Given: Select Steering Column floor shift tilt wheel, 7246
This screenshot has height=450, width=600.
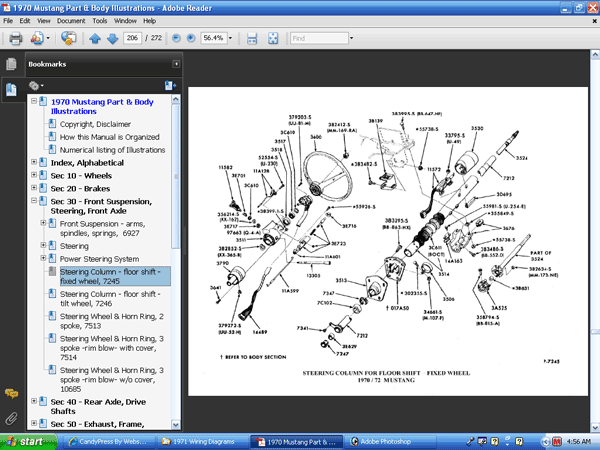Looking at the screenshot, I should [110, 299].
